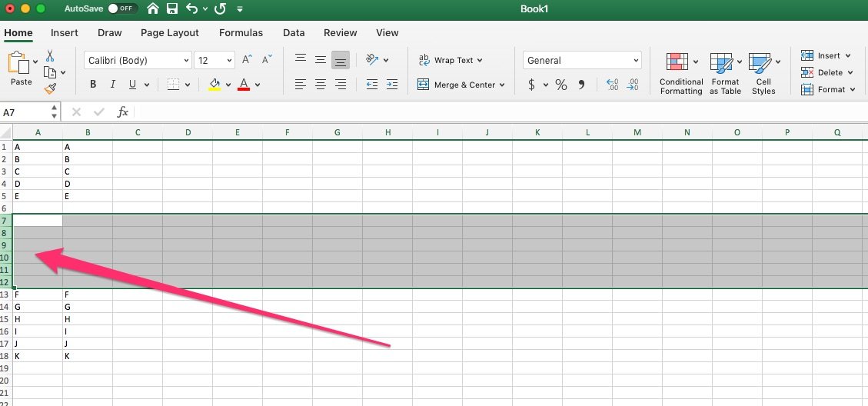The height and width of the screenshot is (406, 868).
Task: Cut selection with scissors icon
Action: [50, 55]
